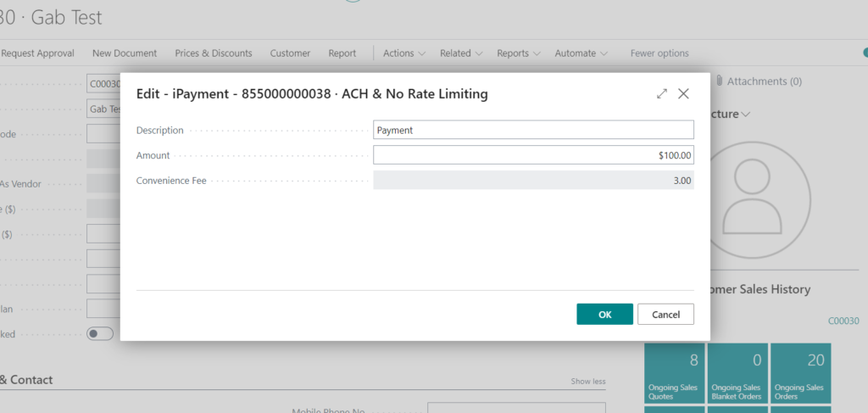Expand the dialog to full screen

[x=662, y=94]
